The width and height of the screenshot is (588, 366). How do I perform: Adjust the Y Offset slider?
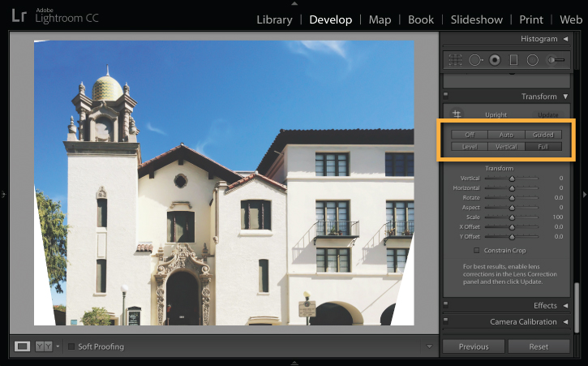(512, 237)
